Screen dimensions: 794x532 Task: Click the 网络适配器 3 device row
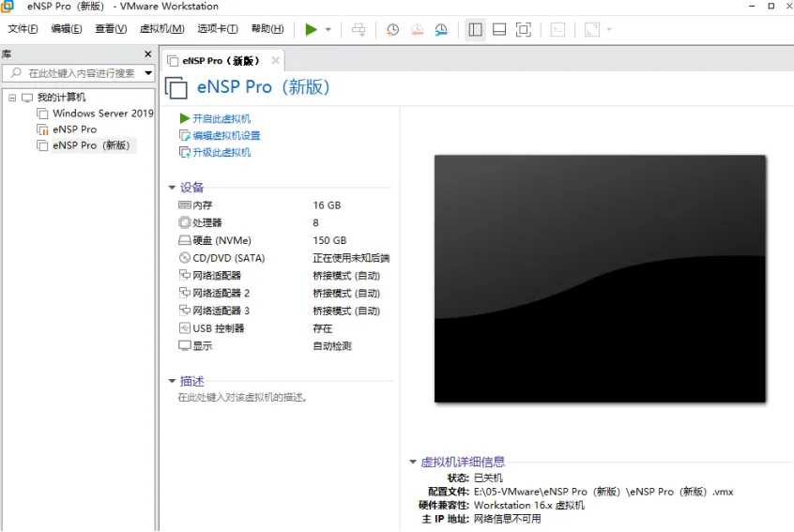coord(284,311)
